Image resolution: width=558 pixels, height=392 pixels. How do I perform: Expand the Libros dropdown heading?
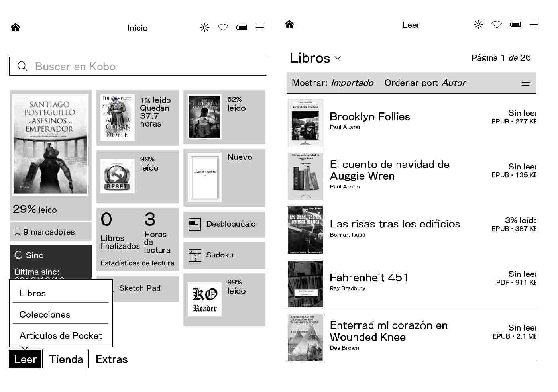tap(315, 58)
